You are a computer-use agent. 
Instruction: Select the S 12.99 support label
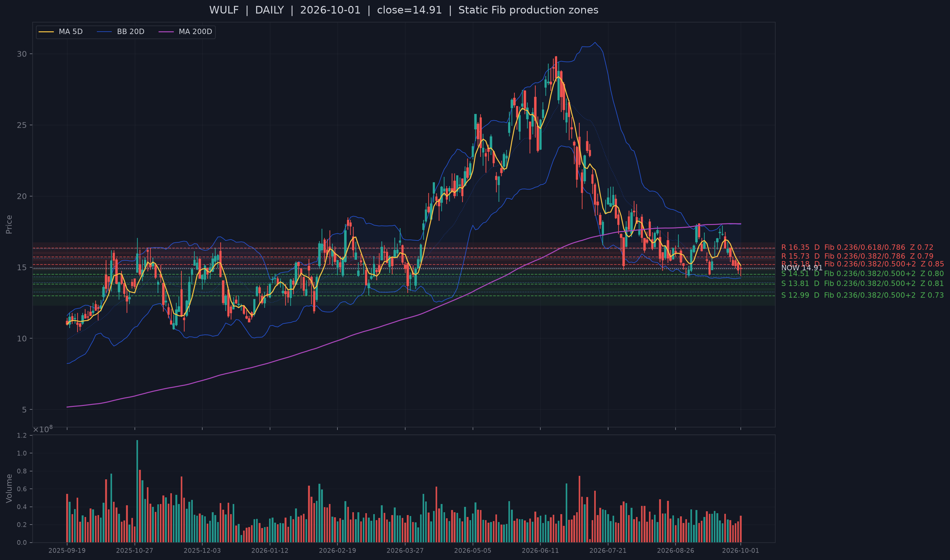tap(862, 295)
